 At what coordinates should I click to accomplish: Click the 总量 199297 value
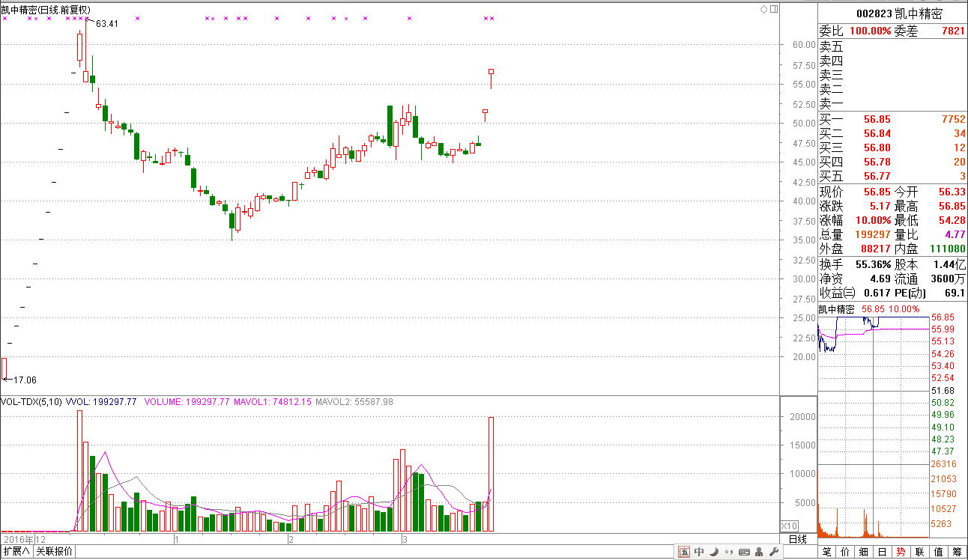[x=872, y=234]
